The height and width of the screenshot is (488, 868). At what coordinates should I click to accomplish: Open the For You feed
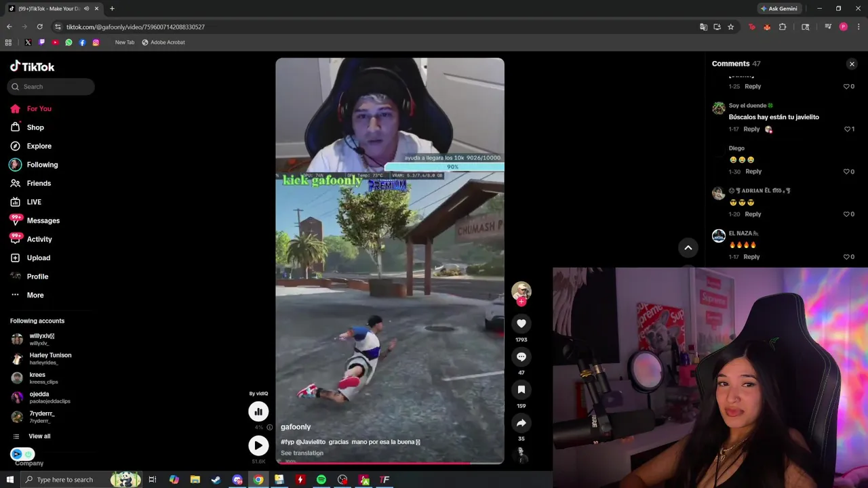pos(31,108)
